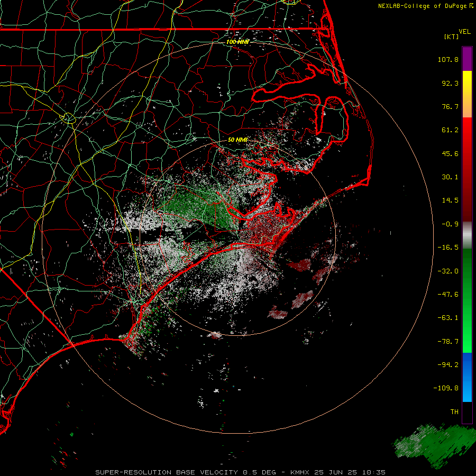Click the 61.2 legend value

pos(450,130)
